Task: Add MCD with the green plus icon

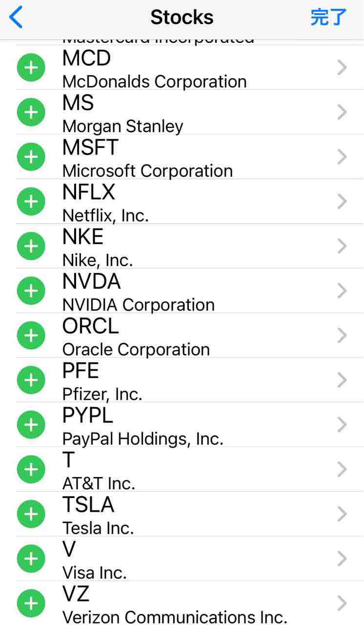Action: [x=31, y=68]
